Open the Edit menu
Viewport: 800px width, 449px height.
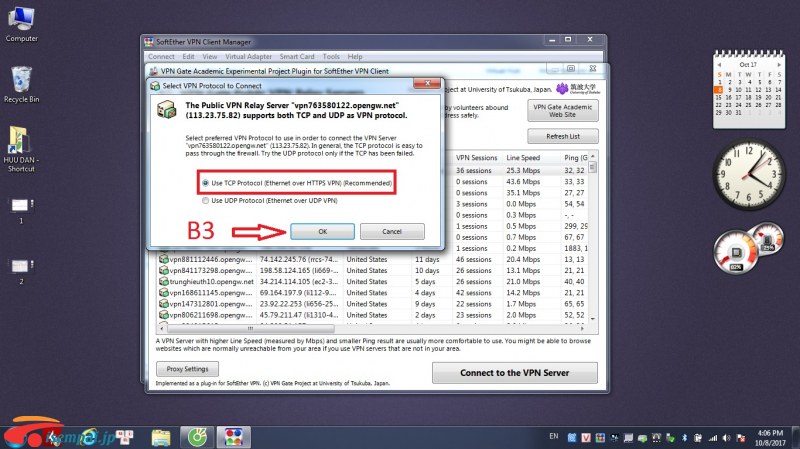point(188,57)
